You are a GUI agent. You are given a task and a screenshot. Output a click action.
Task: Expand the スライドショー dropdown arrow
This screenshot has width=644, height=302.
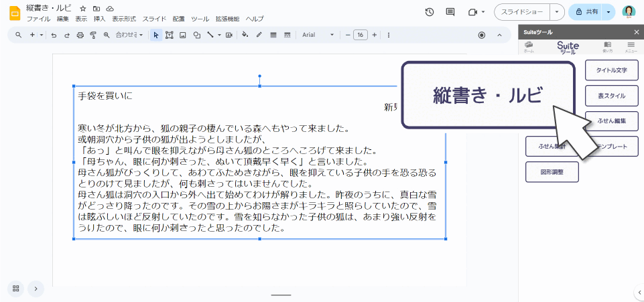(x=556, y=12)
